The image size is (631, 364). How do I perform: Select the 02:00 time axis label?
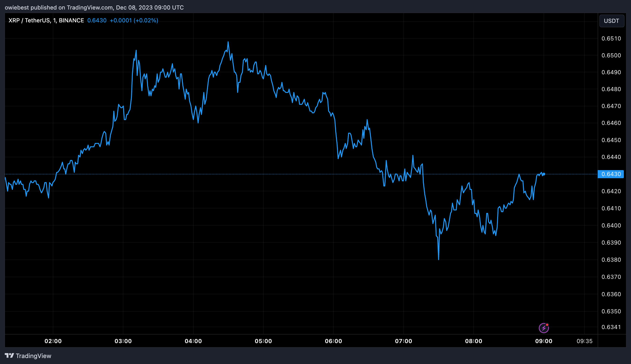coord(53,341)
